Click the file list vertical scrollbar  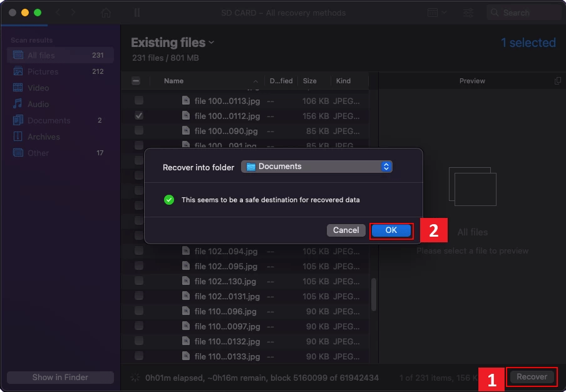point(374,294)
